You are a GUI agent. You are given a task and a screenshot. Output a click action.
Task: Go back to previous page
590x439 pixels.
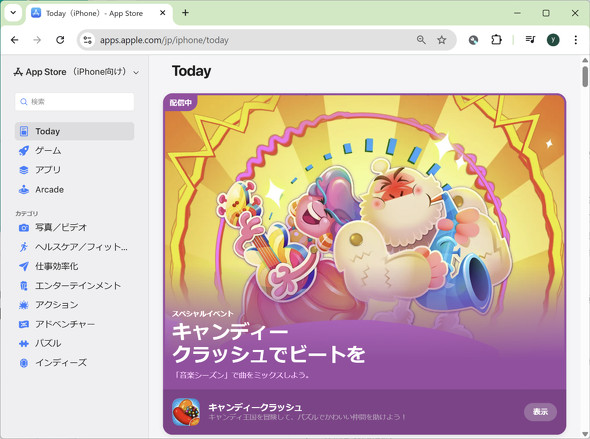(x=15, y=40)
